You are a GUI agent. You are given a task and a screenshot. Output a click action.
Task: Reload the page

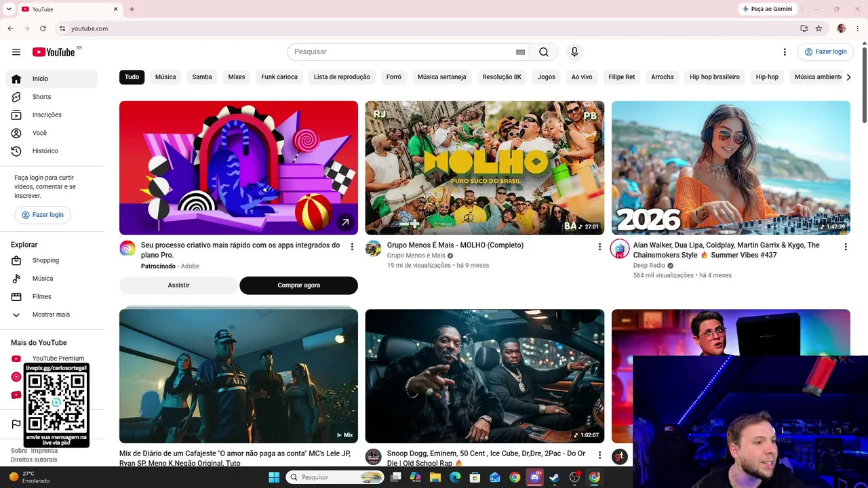point(43,28)
